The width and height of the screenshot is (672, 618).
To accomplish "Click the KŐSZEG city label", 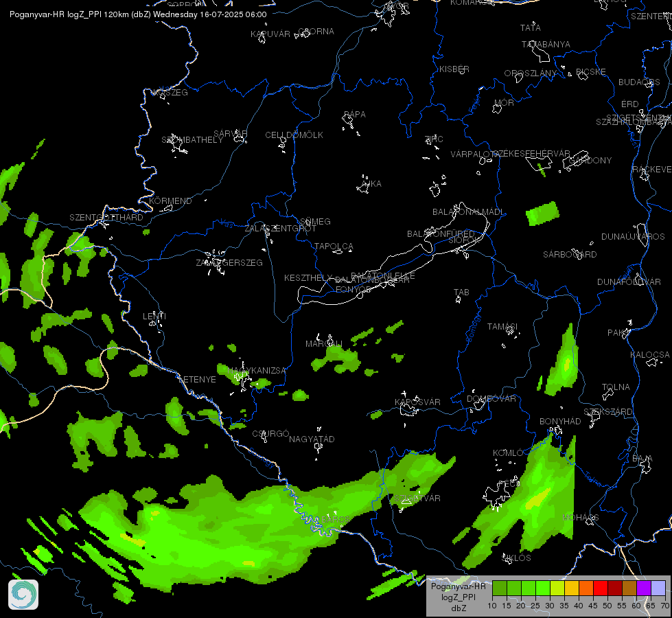I will pyautogui.click(x=170, y=92).
